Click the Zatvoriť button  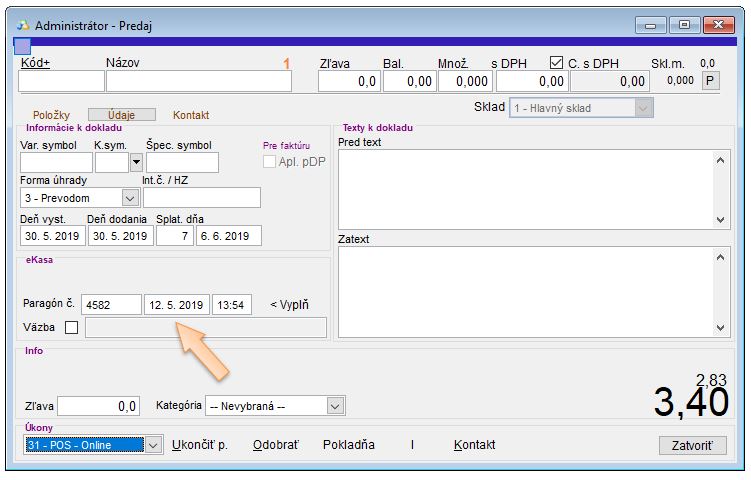[692, 445]
